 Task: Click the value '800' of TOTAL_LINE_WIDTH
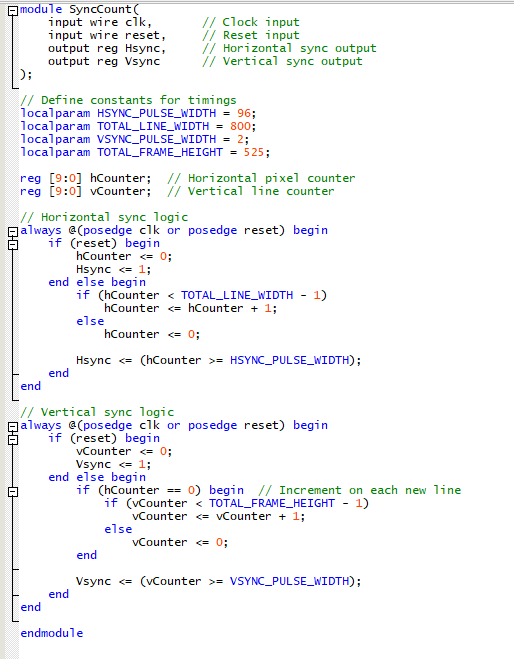click(x=240, y=126)
